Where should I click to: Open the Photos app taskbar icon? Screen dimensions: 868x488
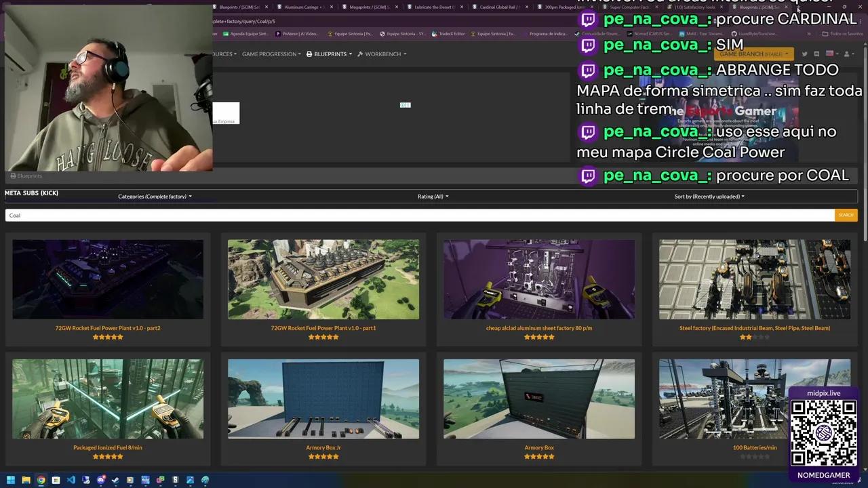(x=190, y=480)
